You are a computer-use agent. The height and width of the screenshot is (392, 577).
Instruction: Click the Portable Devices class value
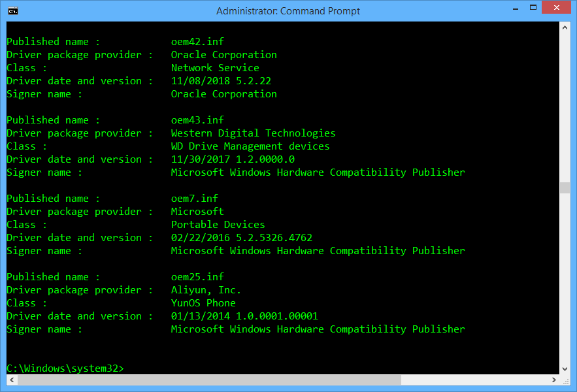pyautogui.click(x=218, y=225)
